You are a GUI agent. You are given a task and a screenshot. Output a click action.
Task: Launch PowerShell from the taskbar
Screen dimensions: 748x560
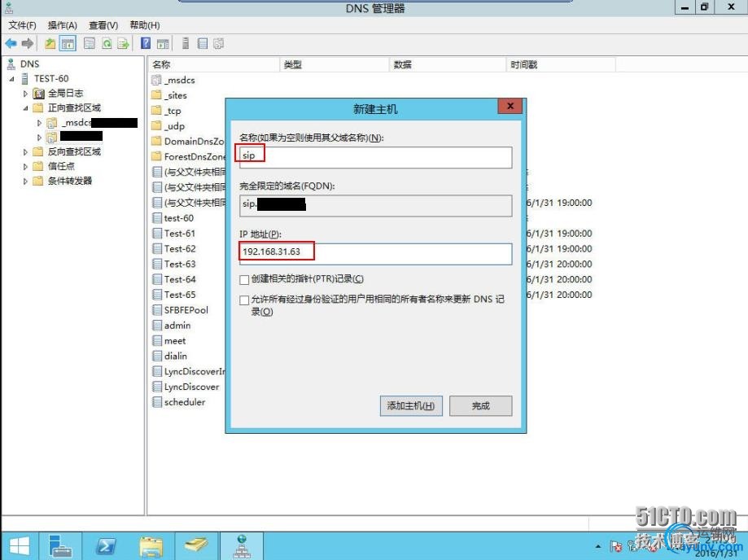(106, 547)
